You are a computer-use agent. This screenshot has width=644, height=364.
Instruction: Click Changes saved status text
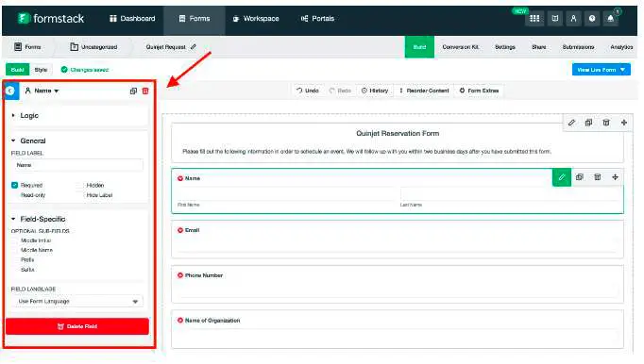[89, 70]
